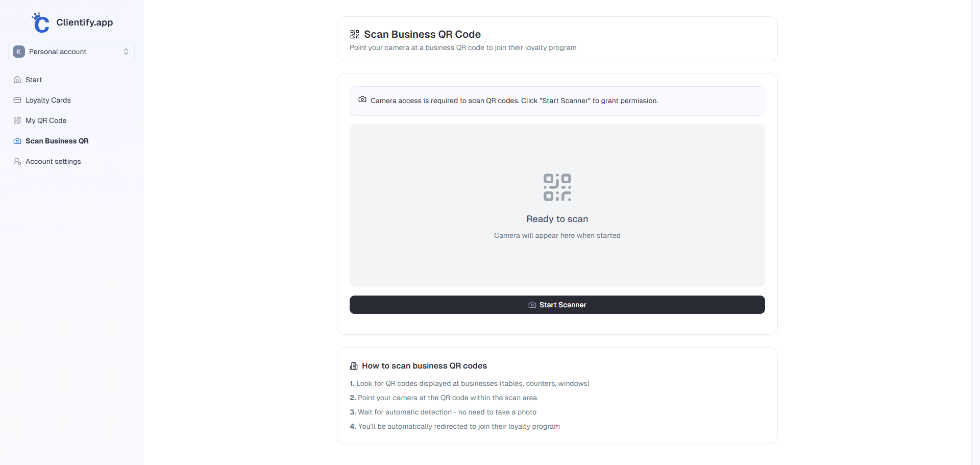Click the home icon beside Start

17,80
